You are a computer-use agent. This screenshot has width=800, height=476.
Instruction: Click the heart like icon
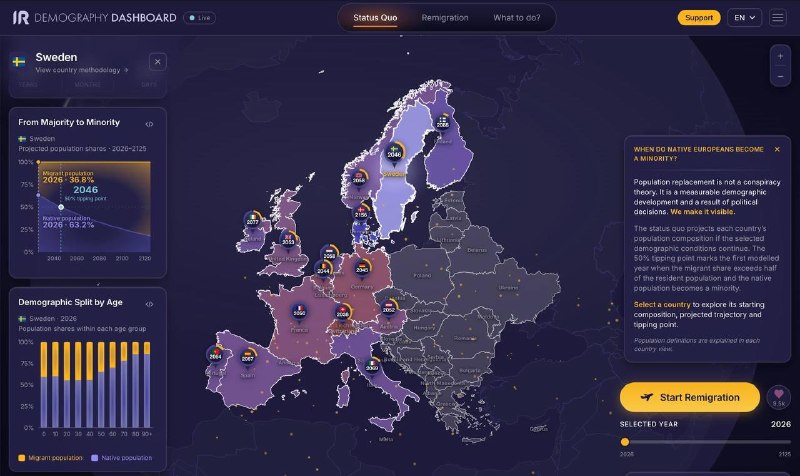778,396
